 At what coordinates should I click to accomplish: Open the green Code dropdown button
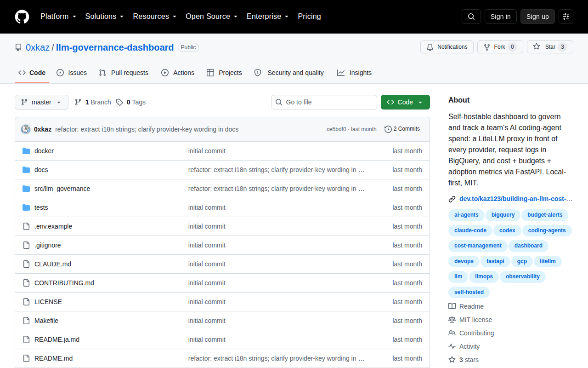(x=405, y=102)
